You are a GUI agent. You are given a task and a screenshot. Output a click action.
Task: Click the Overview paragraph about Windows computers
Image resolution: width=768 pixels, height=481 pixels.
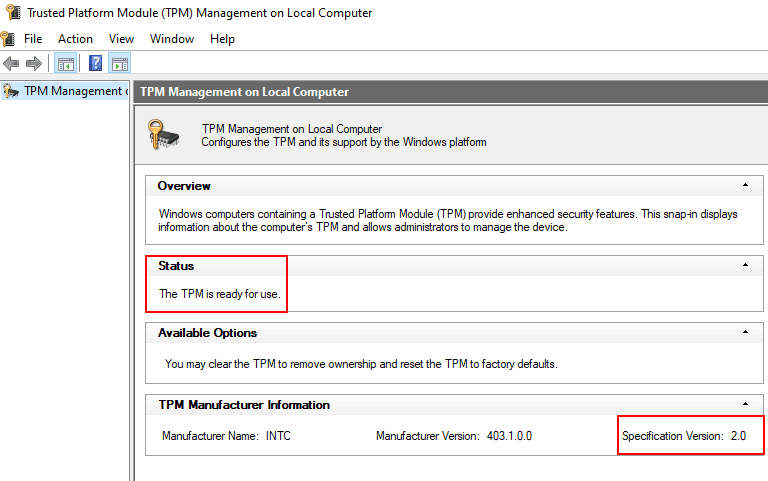point(448,220)
